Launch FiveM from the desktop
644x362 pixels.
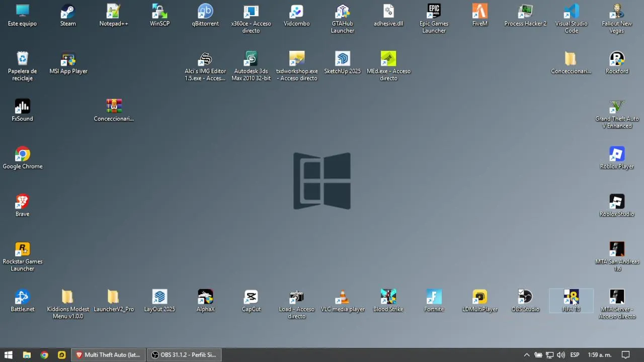480,16
